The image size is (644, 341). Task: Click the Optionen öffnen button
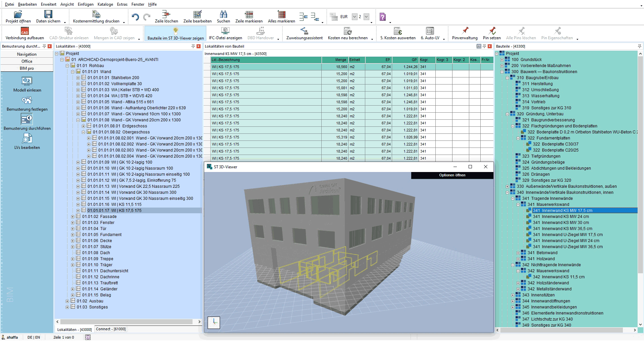click(x=452, y=175)
